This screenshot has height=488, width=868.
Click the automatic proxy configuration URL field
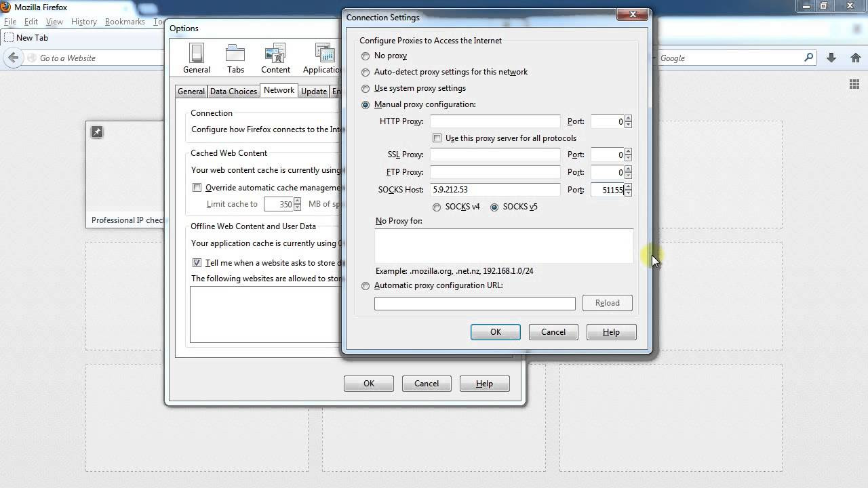[x=475, y=303]
